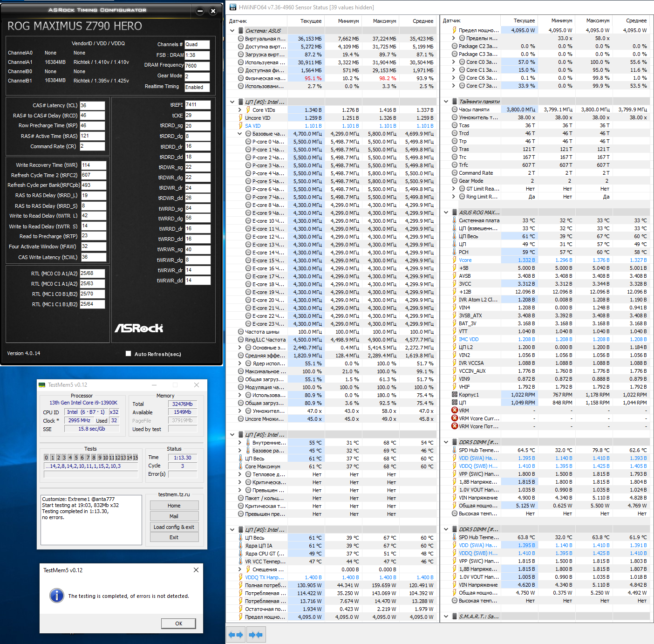Click the Home button in TestMem5

pyautogui.click(x=174, y=506)
